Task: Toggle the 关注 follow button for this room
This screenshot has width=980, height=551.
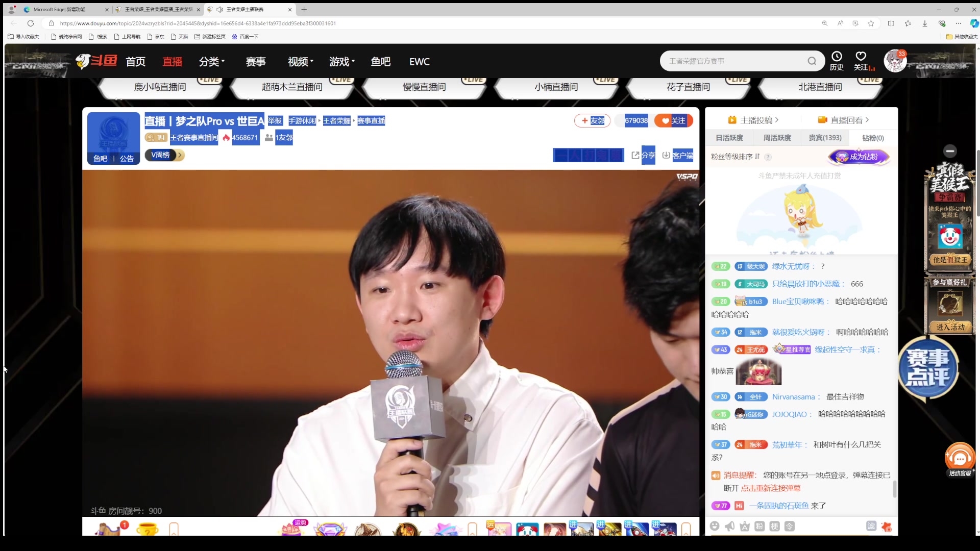Action: [x=673, y=121]
